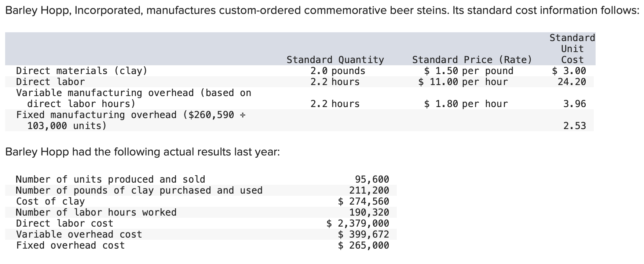
Task: Click the $265,000 fixed overhead cost value
Action: pyautogui.click(x=363, y=245)
